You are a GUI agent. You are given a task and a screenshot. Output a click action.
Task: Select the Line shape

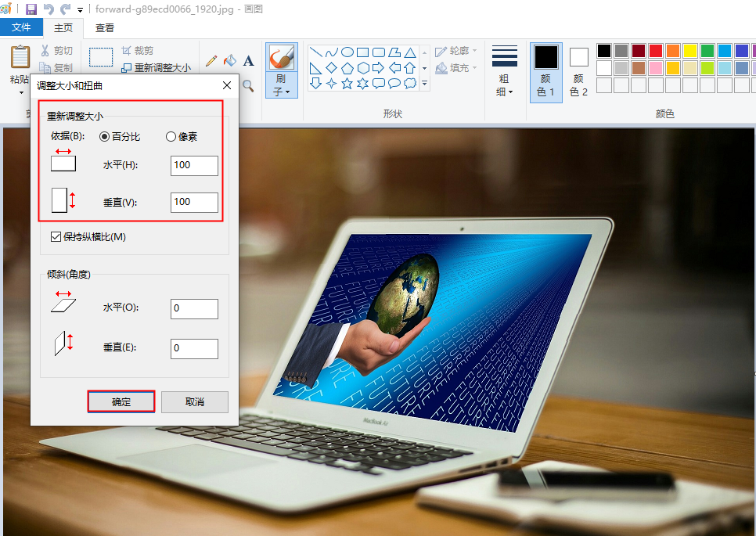316,52
